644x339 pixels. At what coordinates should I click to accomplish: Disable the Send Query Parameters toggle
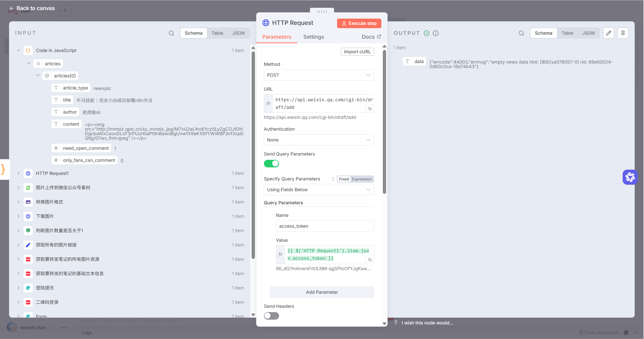tap(271, 164)
